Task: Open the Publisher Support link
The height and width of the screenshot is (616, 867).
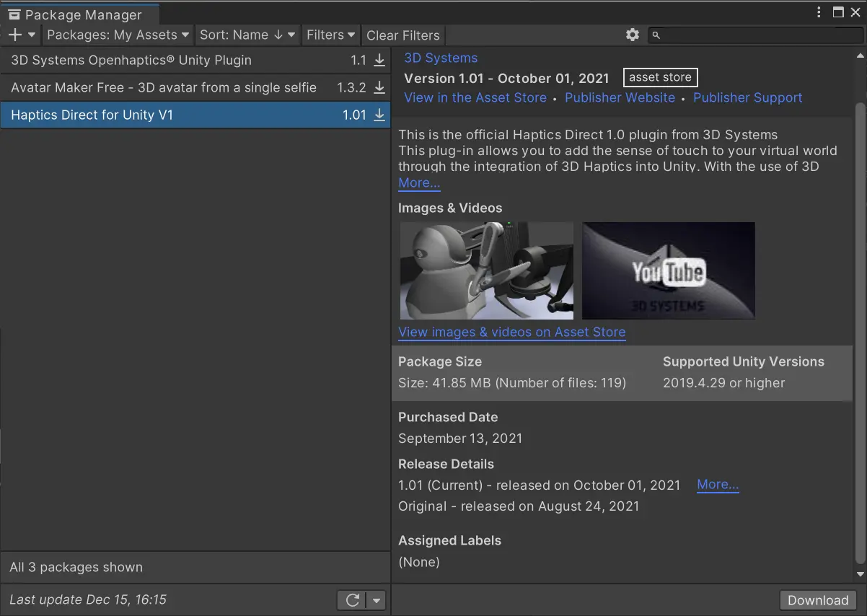Action: [x=748, y=98]
